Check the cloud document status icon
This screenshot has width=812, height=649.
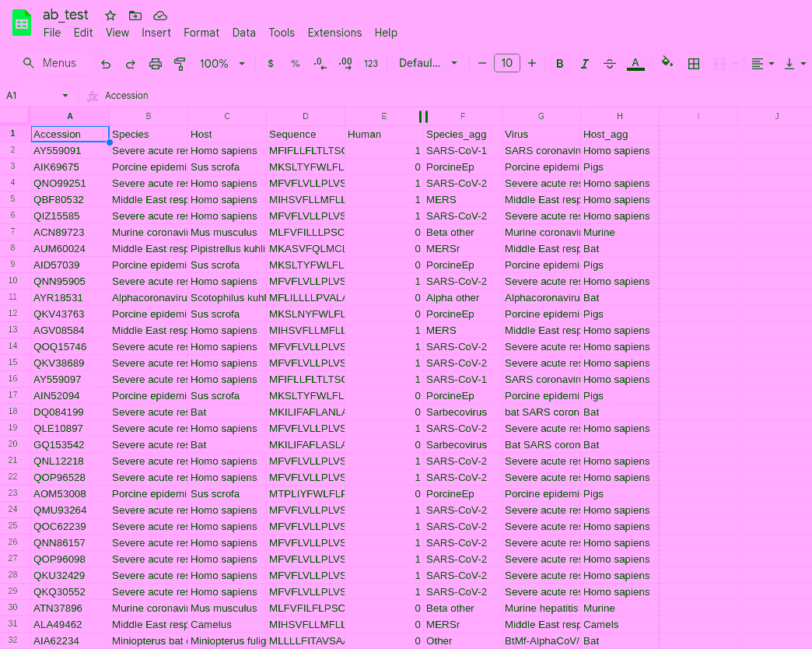(x=160, y=16)
